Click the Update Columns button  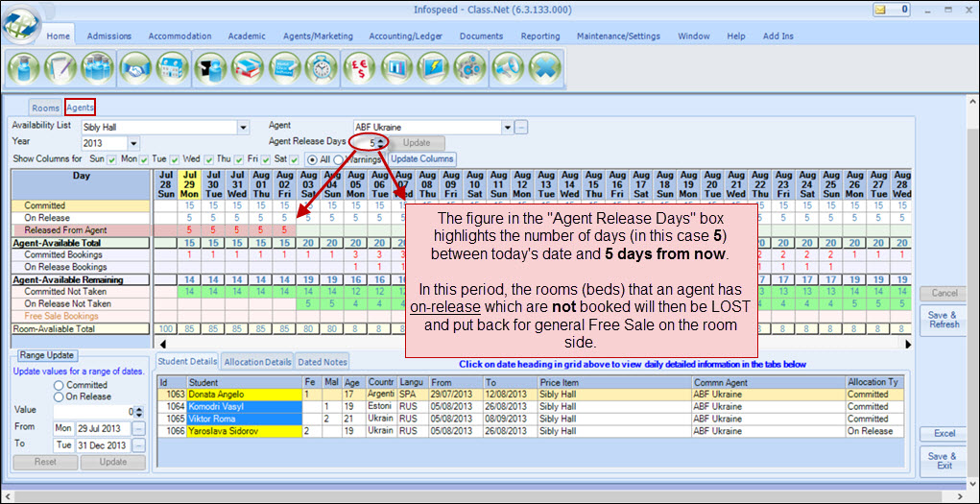(x=421, y=158)
